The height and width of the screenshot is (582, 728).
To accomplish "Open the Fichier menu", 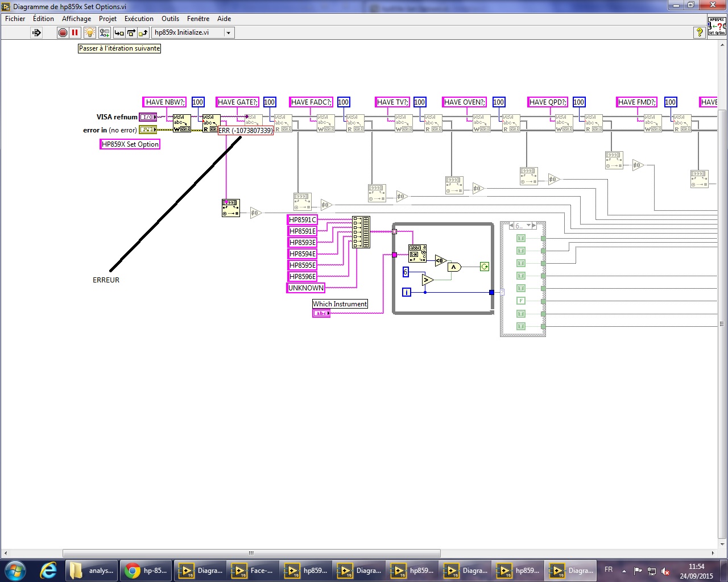I will click(15, 19).
